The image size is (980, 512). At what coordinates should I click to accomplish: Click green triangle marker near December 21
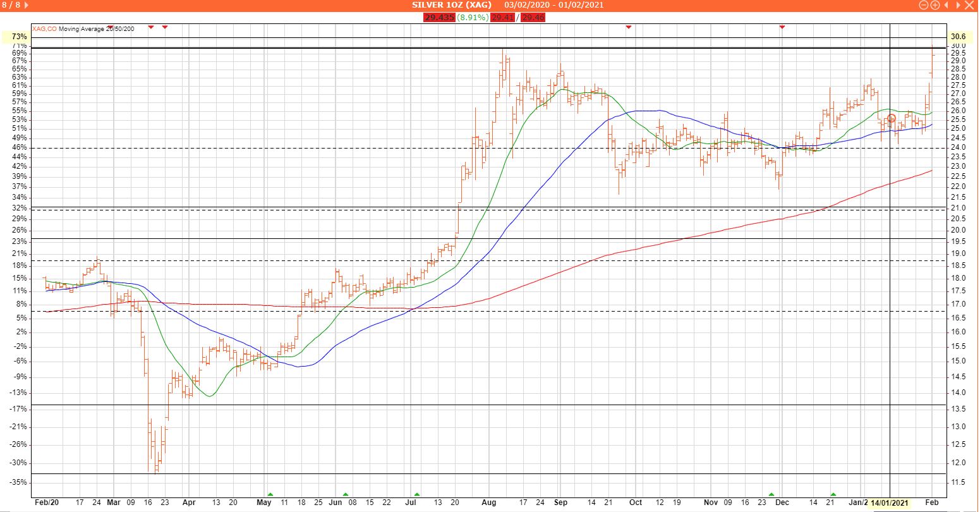[833, 494]
